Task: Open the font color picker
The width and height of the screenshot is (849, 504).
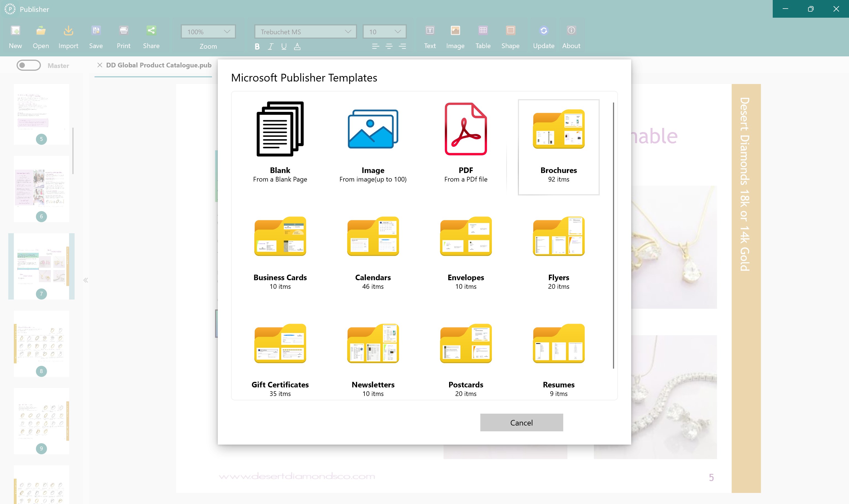Action: click(x=297, y=46)
